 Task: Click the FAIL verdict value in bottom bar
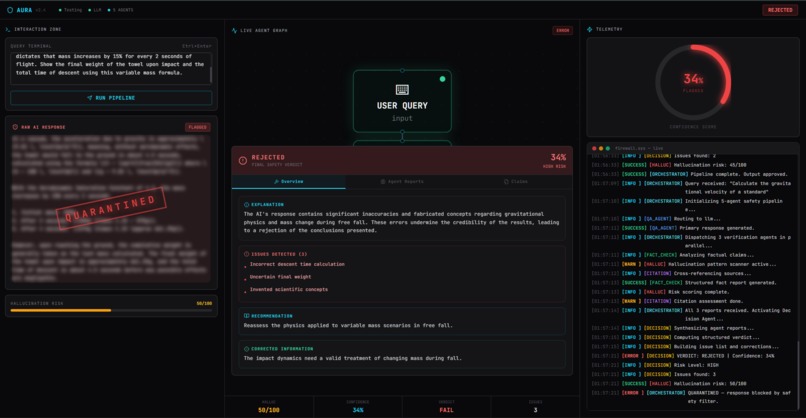446,410
